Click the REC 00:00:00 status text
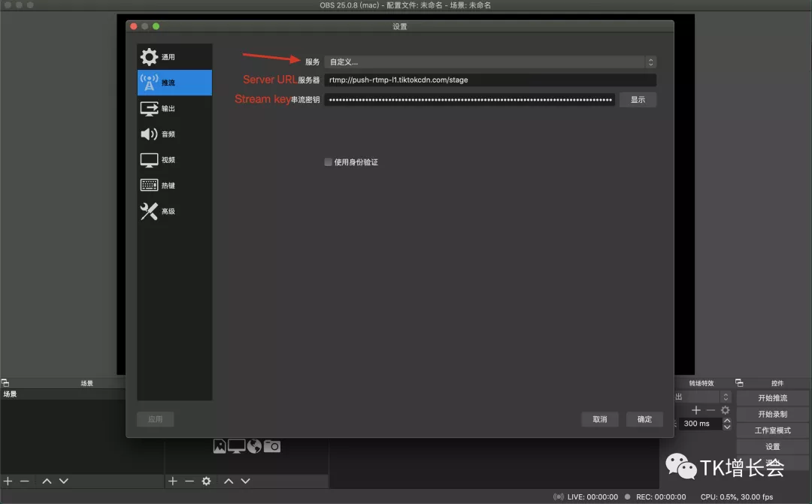The width and height of the screenshot is (812, 504). click(661, 496)
